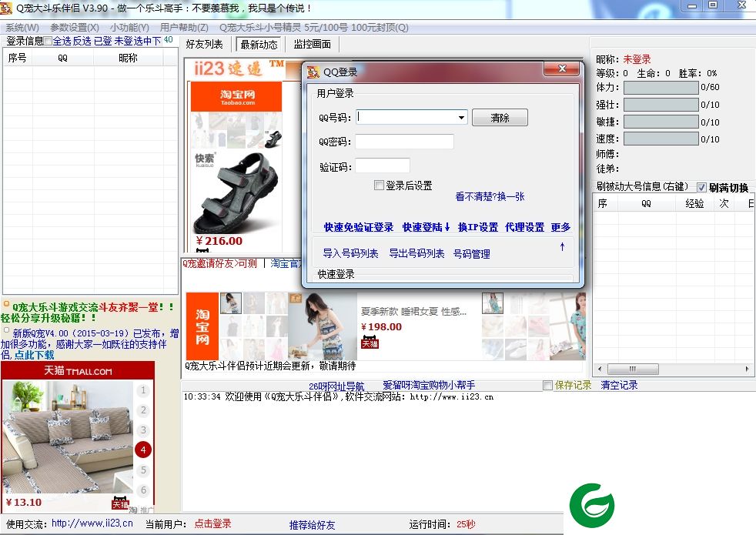Open http://www.ii23.cn link in status bar
The width and height of the screenshot is (756, 535).
point(92,523)
